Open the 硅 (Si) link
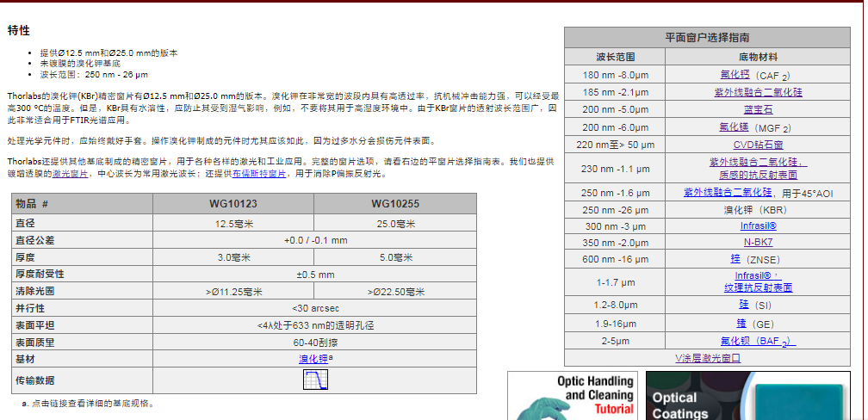Screen dimensions: 868x420 click(x=743, y=305)
